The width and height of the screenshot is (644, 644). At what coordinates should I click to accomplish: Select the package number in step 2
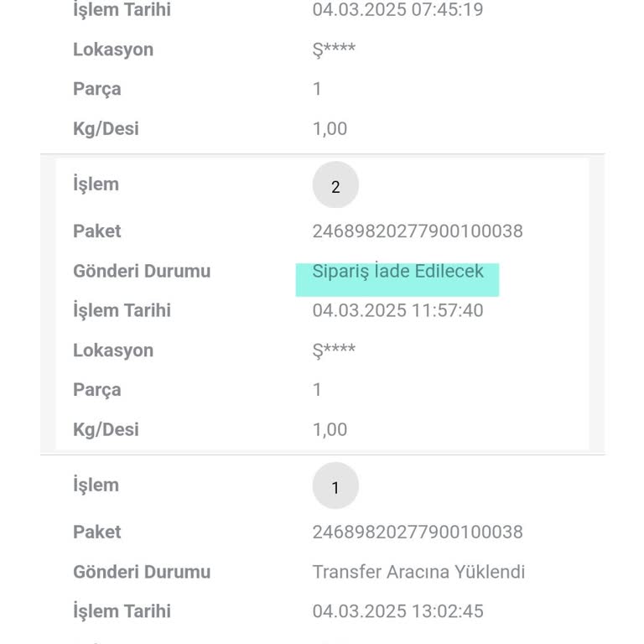coord(418,231)
